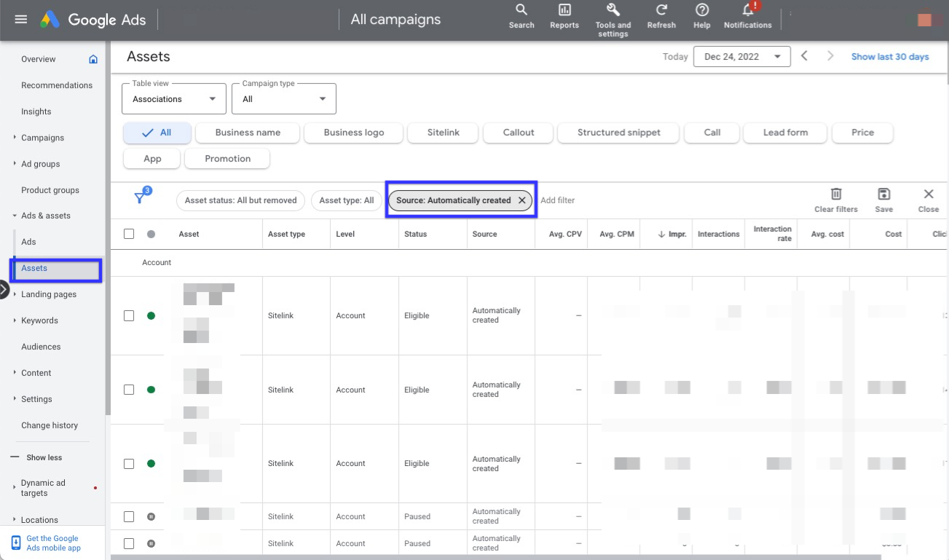Filter by Structured snippet chip

tap(618, 133)
